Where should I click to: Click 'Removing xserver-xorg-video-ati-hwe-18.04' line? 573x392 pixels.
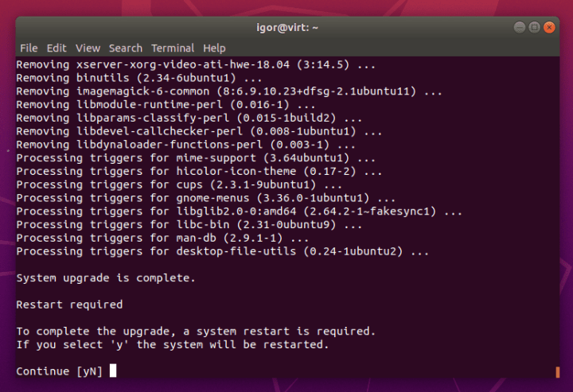(x=196, y=65)
